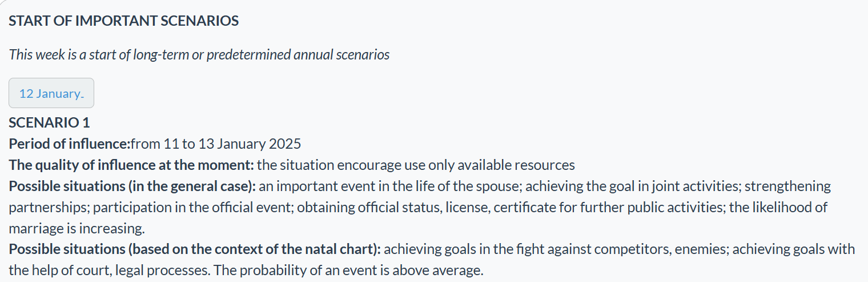Click the "Period of influence:" label
868x282 pixels.
[70, 144]
